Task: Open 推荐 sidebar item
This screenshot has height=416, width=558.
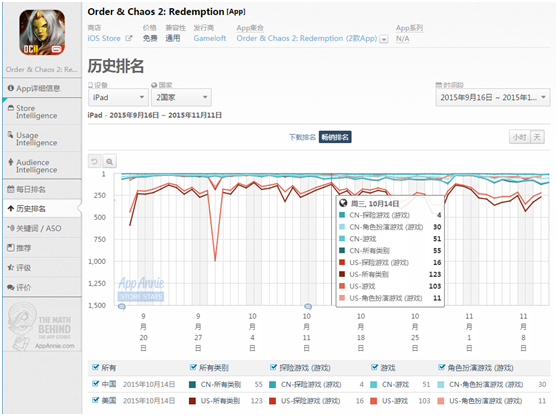Action: click(x=42, y=248)
